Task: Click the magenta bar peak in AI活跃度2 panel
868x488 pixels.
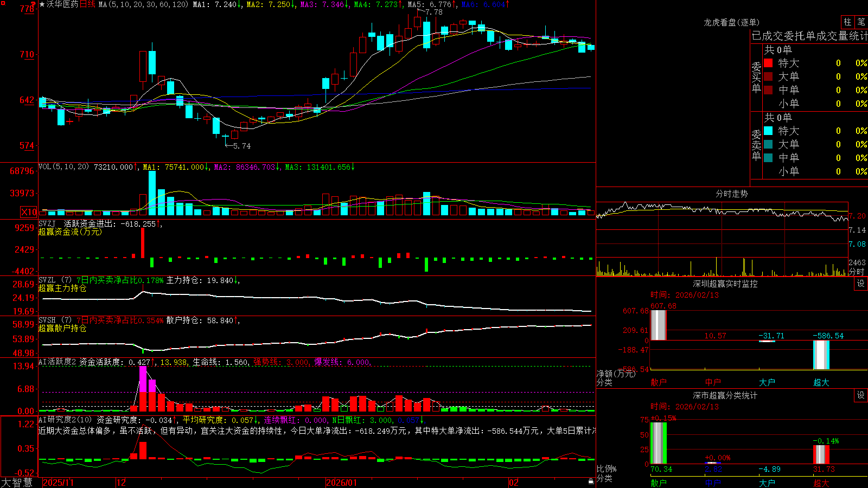Action: click(143, 379)
